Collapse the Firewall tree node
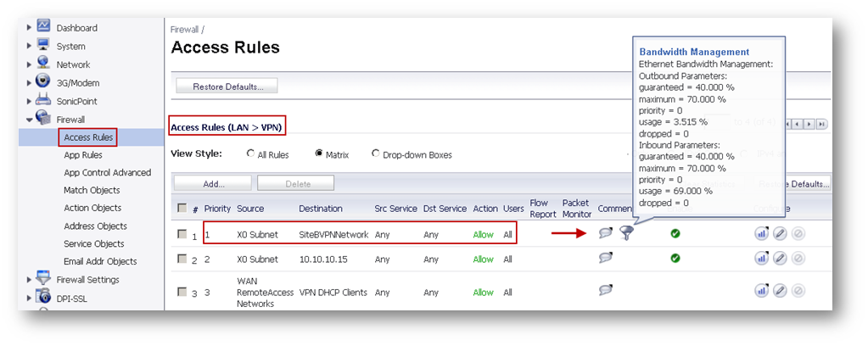 [x=30, y=119]
